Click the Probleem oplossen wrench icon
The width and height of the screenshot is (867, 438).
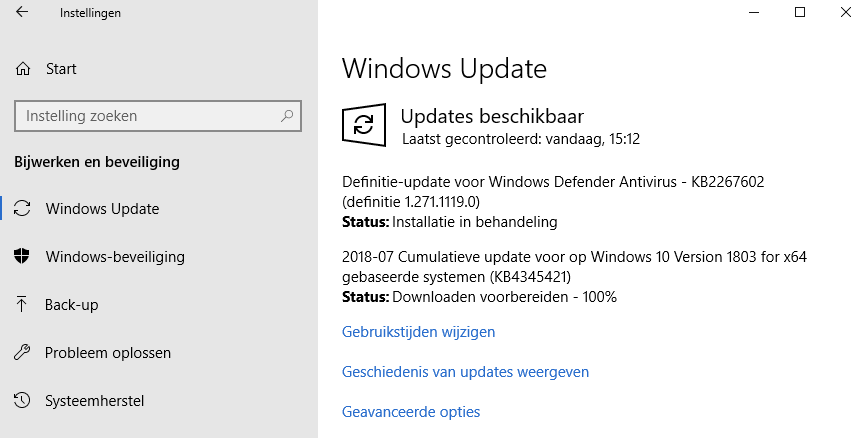click(22, 353)
